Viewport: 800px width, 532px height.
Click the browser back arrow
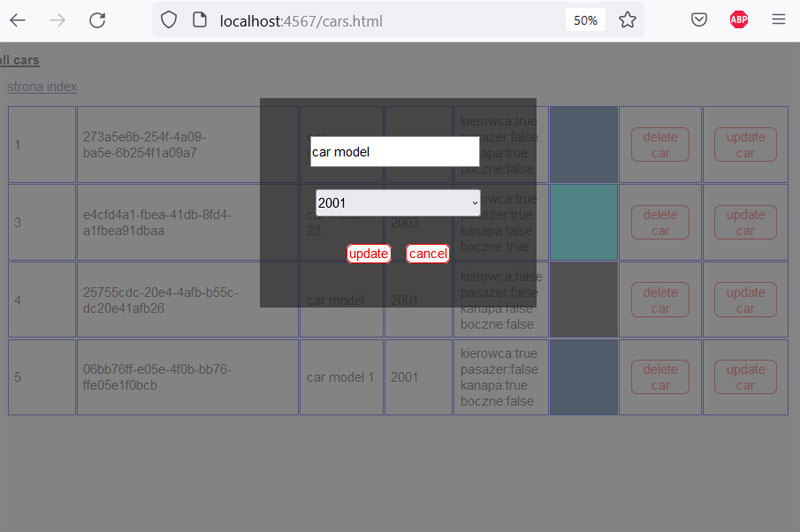(18, 20)
